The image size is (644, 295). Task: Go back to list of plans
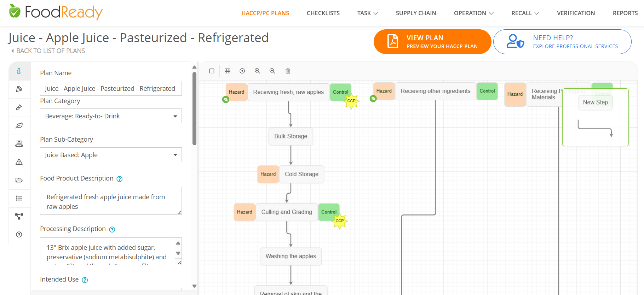(x=48, y=51)
